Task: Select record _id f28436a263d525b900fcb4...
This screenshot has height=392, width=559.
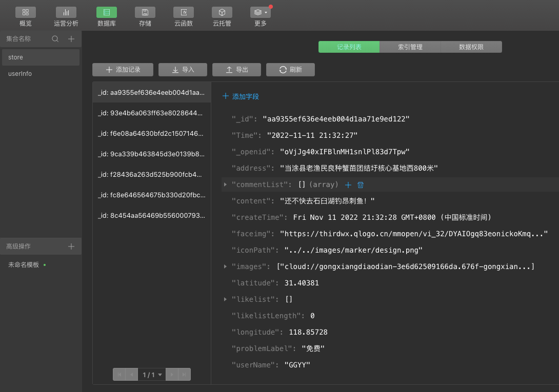Action: (x=152, y=175)
